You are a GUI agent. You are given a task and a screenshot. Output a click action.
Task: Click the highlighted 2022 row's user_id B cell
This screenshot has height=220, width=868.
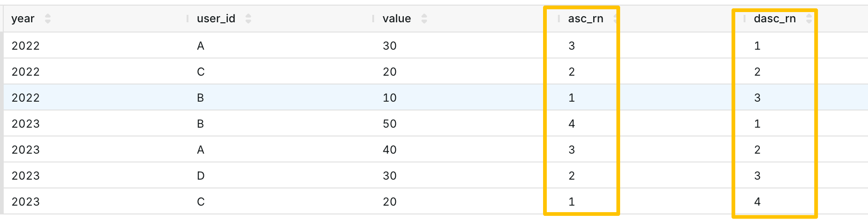point(201,98)
